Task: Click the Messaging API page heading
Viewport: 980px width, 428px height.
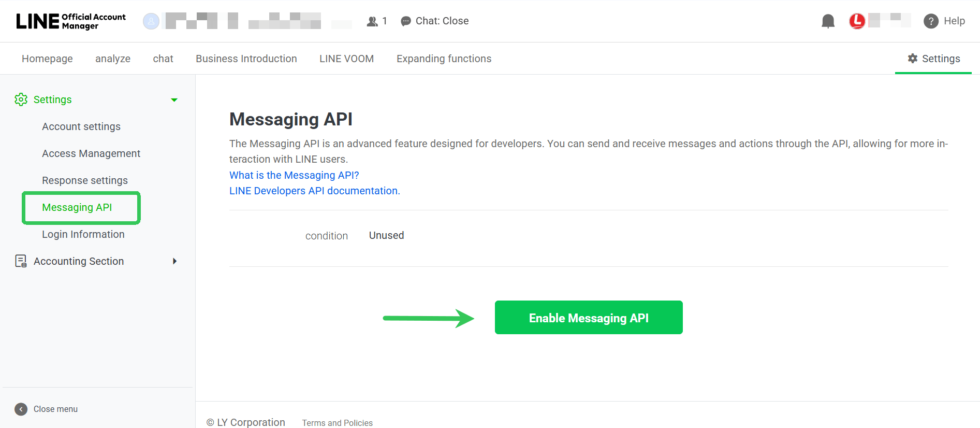Action: pos(291,119)
